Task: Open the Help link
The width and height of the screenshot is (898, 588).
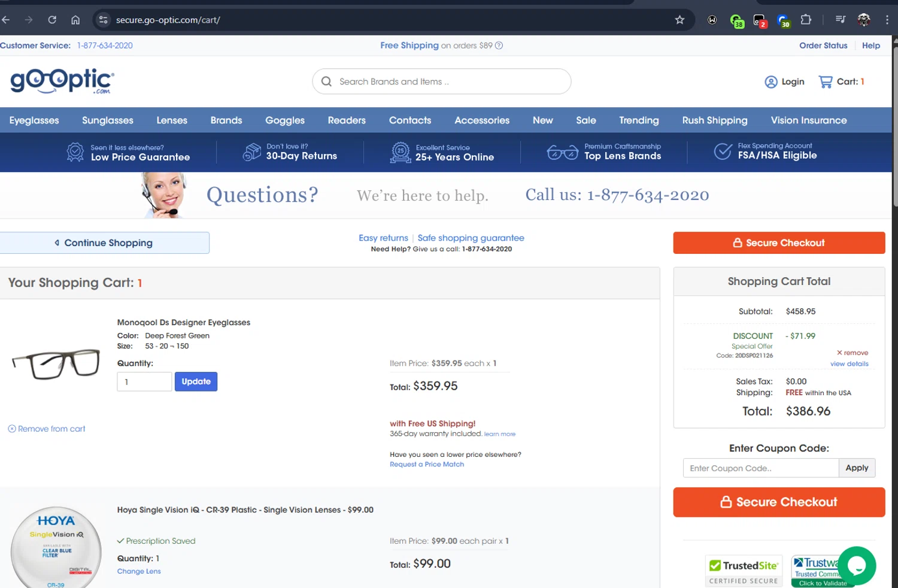Action: coord(871,46)
